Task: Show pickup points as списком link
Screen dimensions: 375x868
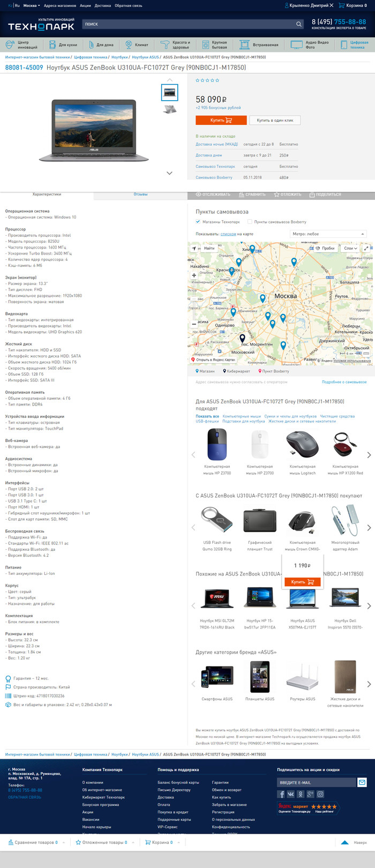Action: (x=228, y=234)
